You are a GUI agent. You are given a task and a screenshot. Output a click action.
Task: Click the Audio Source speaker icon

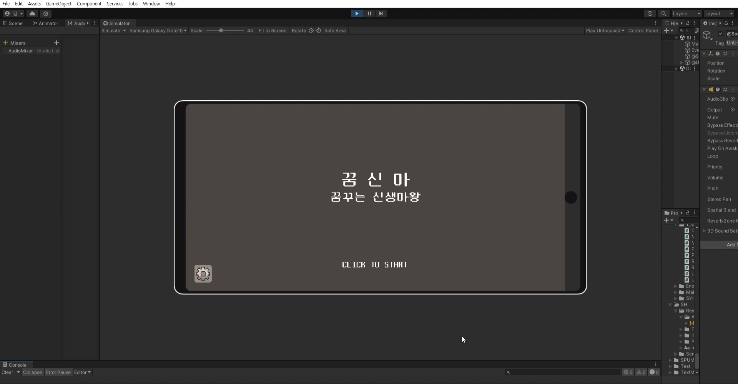pyautogui.click(x=711, y=89)
